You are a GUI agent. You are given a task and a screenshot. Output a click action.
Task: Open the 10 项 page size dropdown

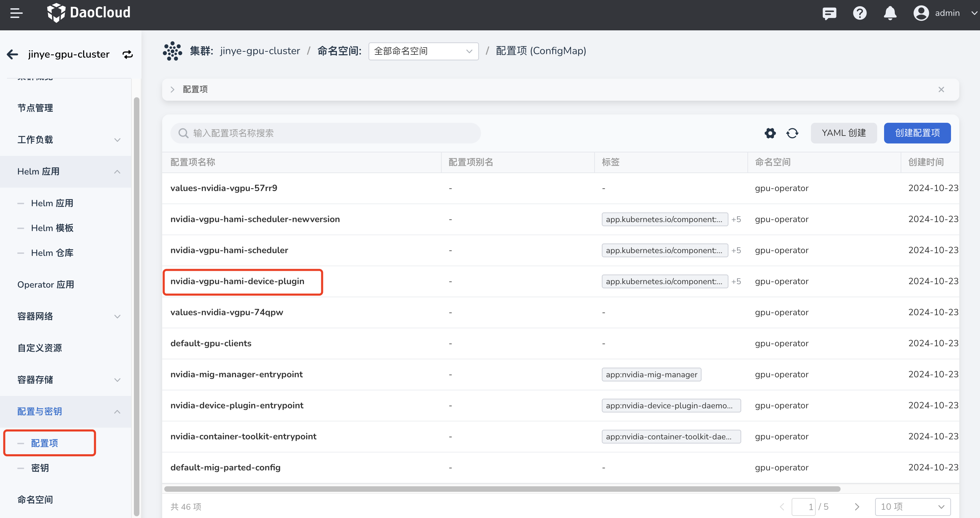[912, 507]
